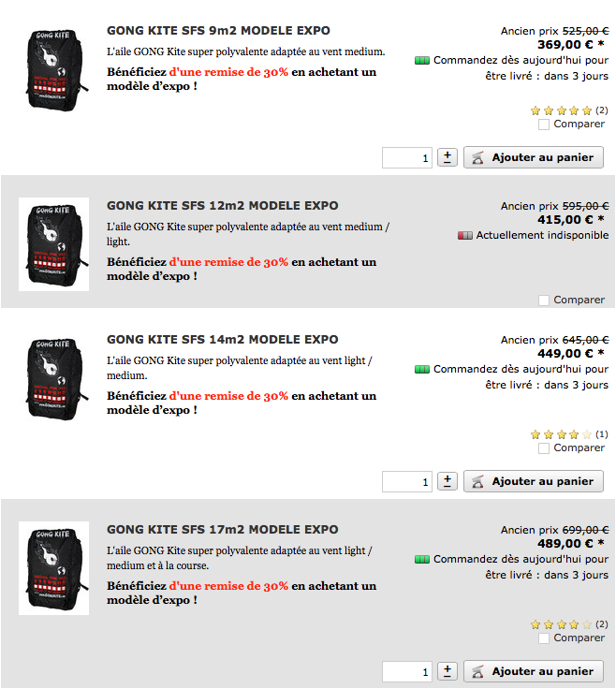Open GONG KITE SFS 12m2 MODELE EXPO link
The width and height of the screenshot is (616, 689).
point(222,206)
